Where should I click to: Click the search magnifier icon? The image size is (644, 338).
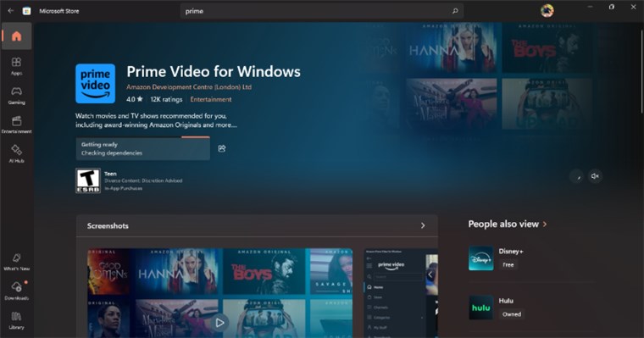coord(455,11)
